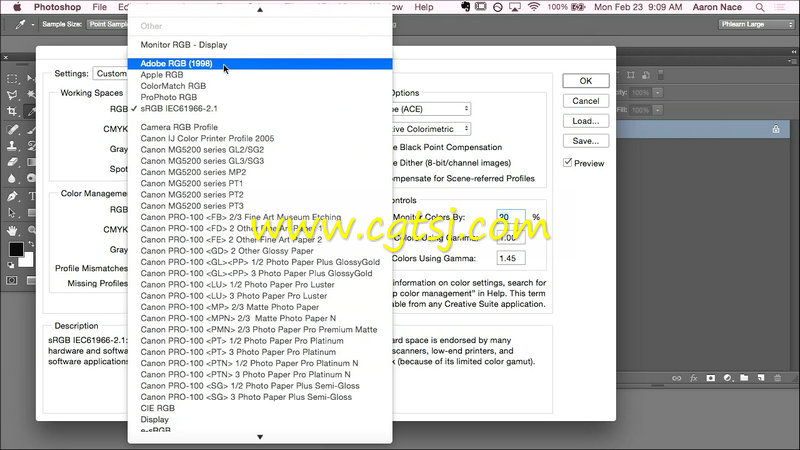Viewport: 800px width, 450px height.
Task: Select the Hand tool
Action: (x=12, y=230)
